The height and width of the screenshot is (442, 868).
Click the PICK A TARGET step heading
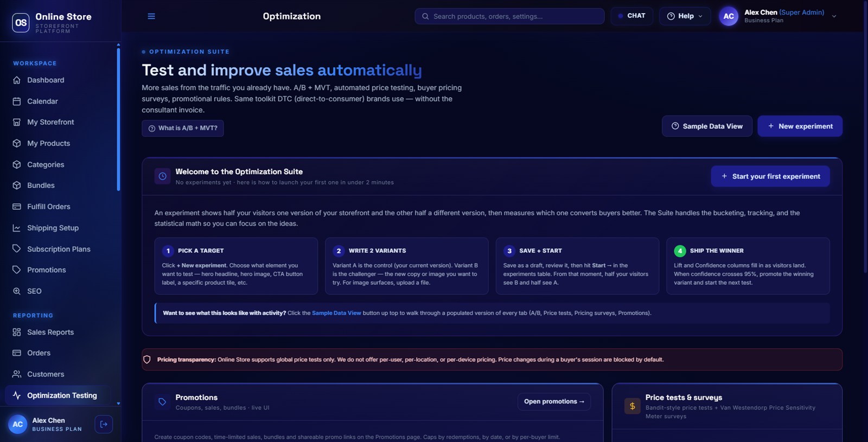click(201, 251)
